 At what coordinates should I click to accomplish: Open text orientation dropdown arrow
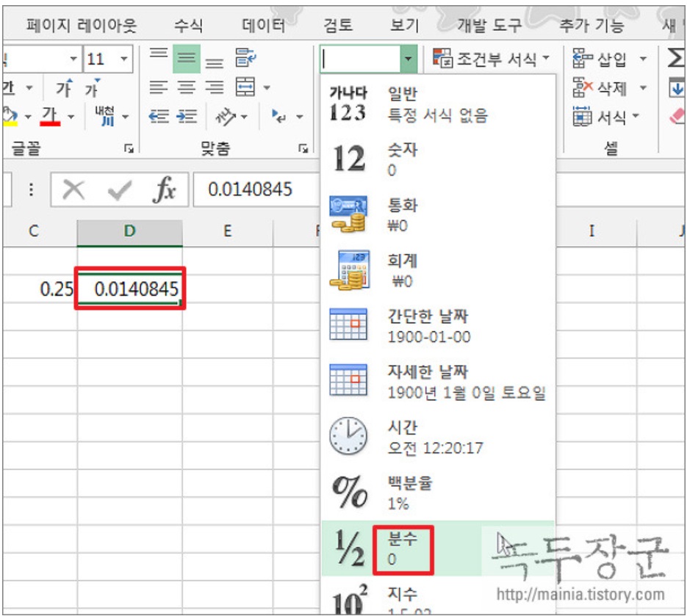[x=245, y=117]
